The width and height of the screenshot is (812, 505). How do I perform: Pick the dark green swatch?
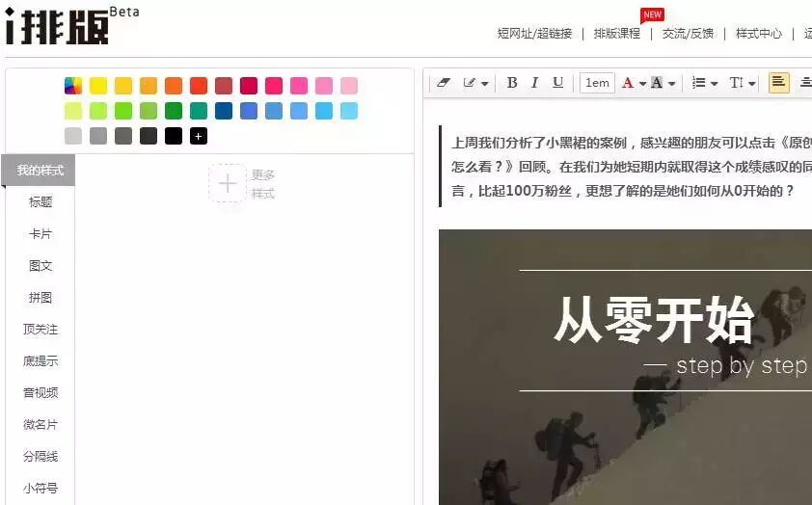[174, 111]
